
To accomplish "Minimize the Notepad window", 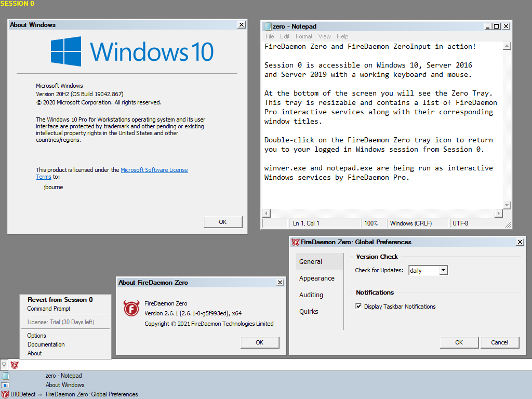I will [488, 26].
